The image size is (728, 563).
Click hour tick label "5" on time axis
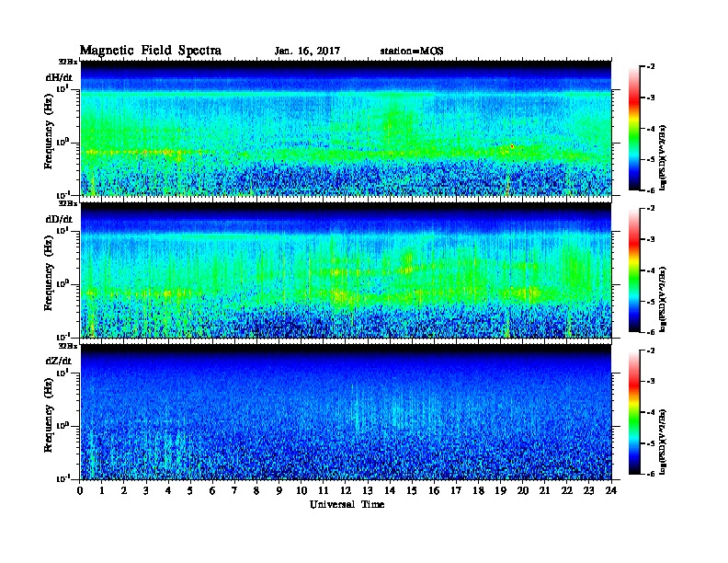[191, 491]
